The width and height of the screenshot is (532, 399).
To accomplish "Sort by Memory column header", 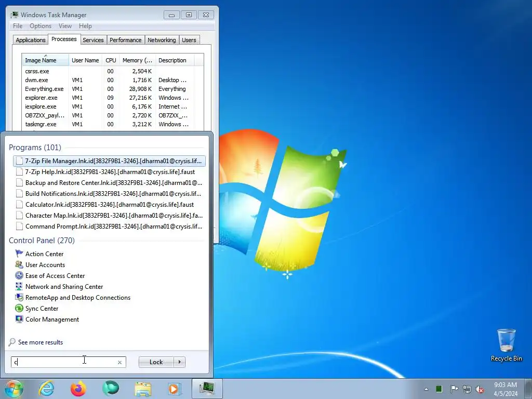I will tap(137, 60).
